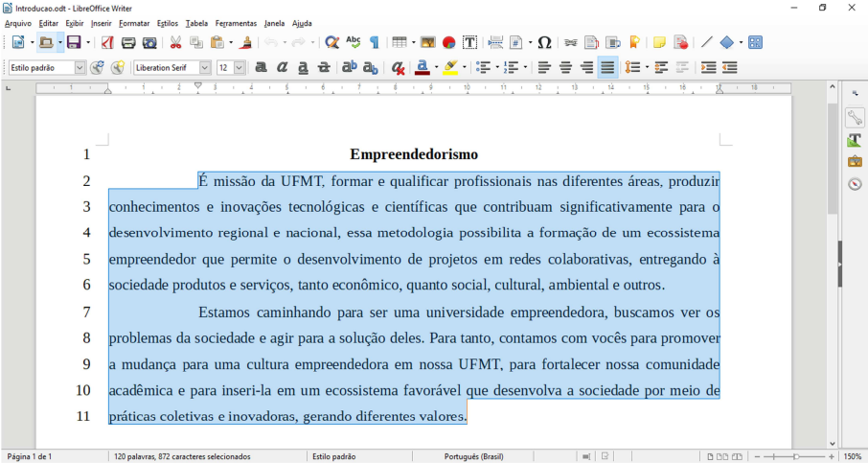
Task: Select the Clone Formatting paintbrush
Action: click(247, 42)
